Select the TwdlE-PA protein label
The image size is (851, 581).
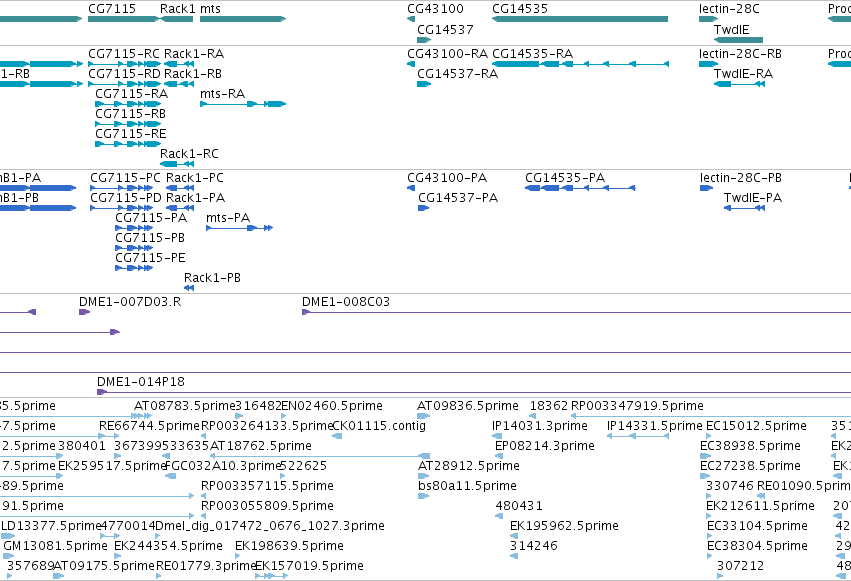click(753, 198)
